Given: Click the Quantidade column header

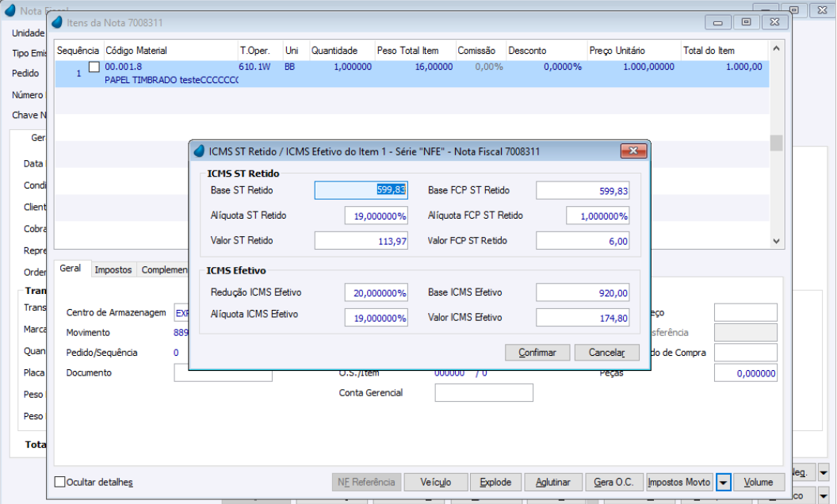Looking at the screenshot, I should tap(342, 50).
